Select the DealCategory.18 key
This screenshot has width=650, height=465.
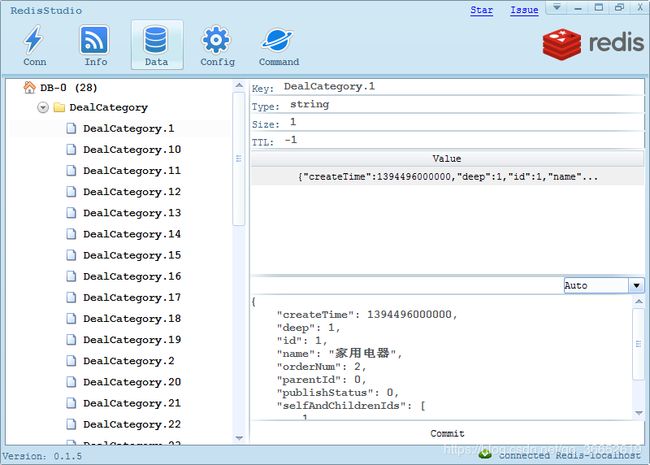pyautogui.click(x=132, y=319)
